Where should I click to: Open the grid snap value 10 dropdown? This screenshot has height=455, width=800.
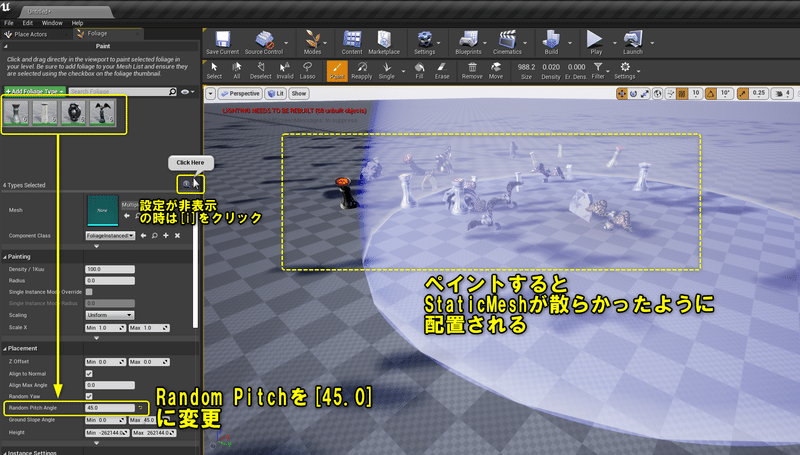click(x=695, y=93)
